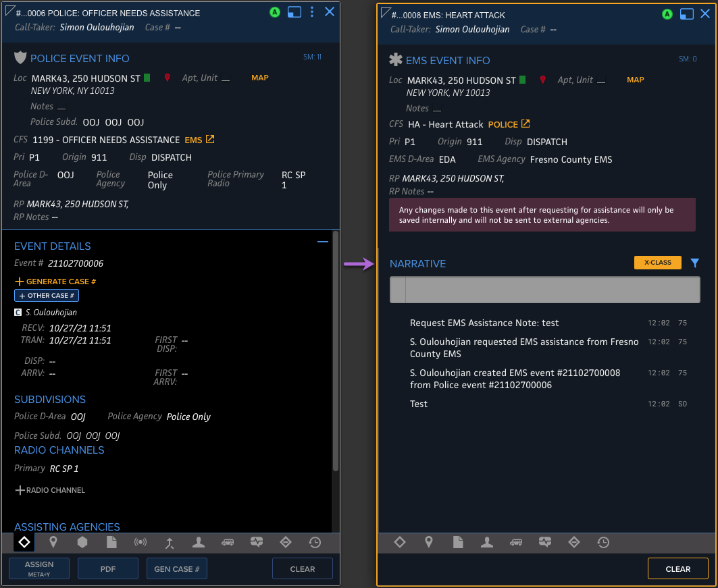The width and height of the screenshot is (718, 588).
Task: Select the diamond overview tab in police panel
Action: click(24, 542)
